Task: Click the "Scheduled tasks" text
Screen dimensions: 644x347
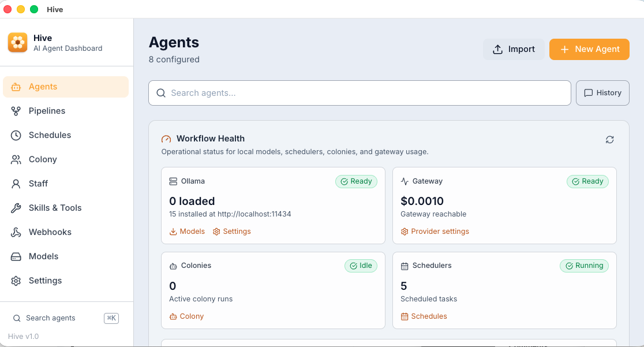Action: pyautogui.click(x=429, y=299)
